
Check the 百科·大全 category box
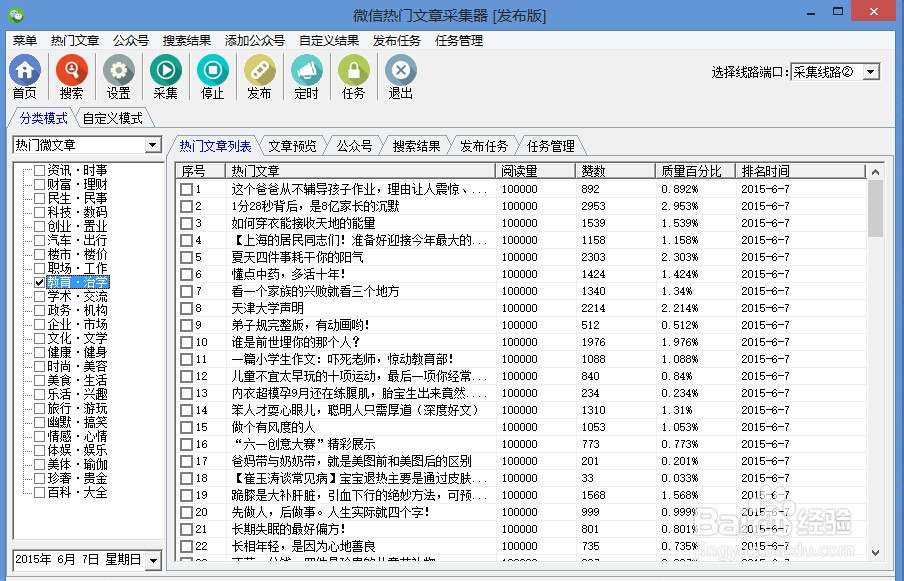pos(39,493)
